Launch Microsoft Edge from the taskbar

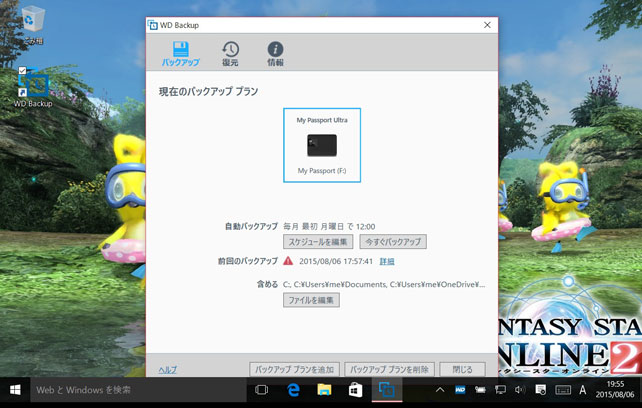tap(294, 390)
